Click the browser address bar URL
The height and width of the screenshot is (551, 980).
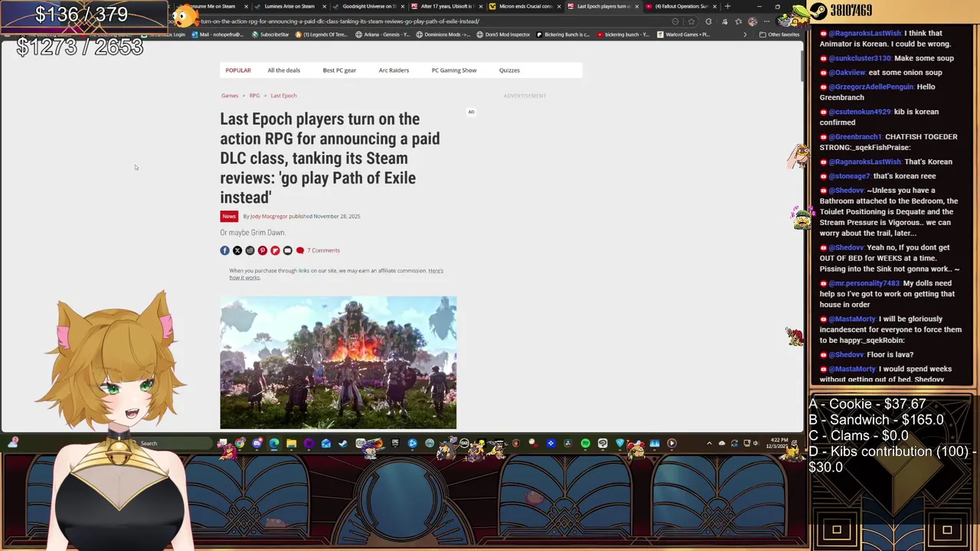tap(340, 21)
